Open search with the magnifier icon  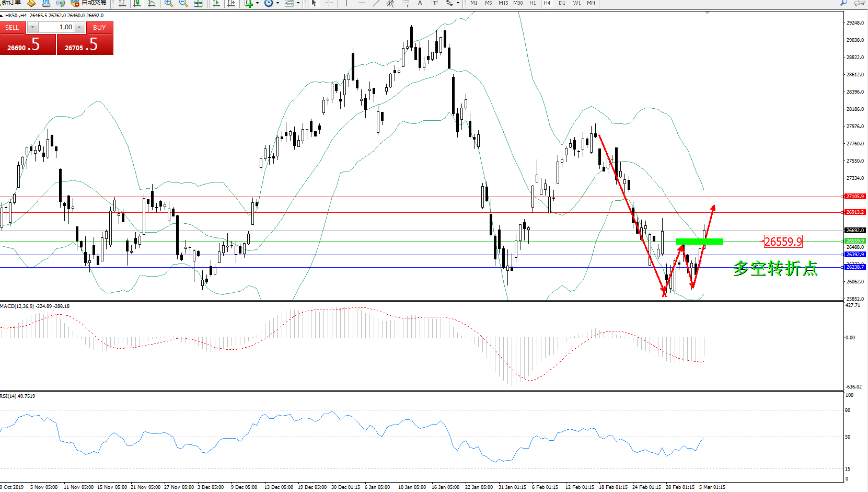pyautogui.click(x=843, y=3)
